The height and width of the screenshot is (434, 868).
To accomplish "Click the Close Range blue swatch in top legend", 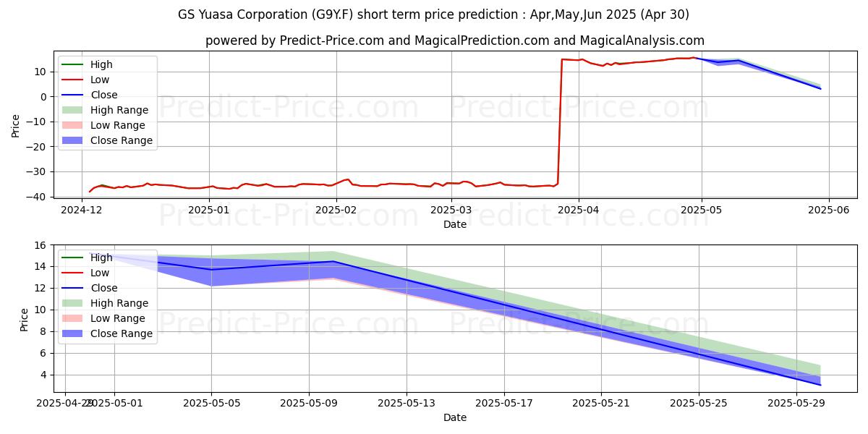I will pos(73,140).
